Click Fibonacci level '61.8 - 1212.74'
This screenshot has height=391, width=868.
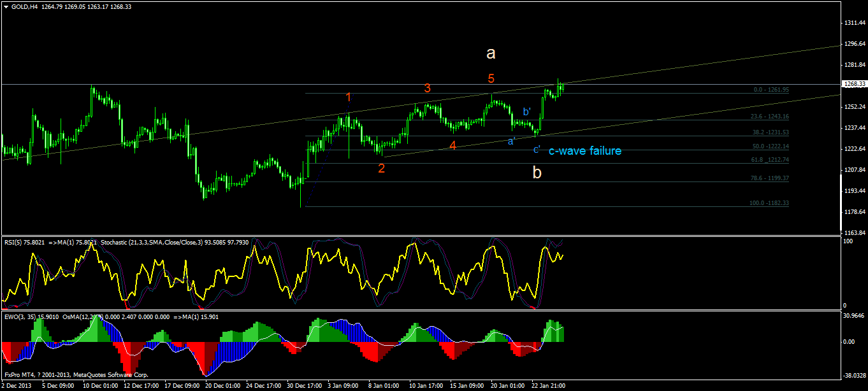point(770,160)
